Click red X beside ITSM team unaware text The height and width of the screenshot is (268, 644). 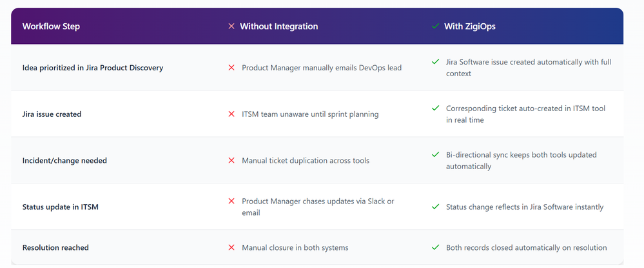231,114
